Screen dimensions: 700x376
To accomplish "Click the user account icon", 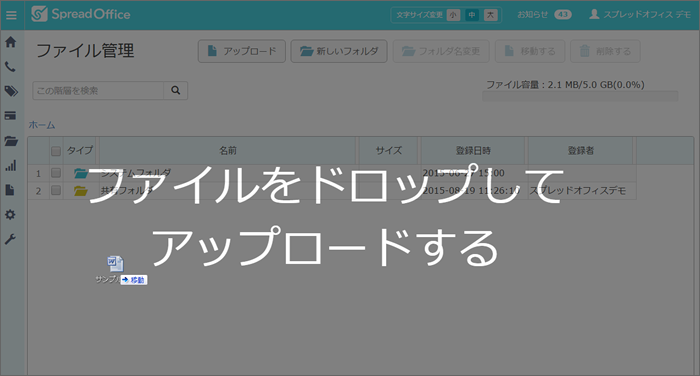I will 594,14.
